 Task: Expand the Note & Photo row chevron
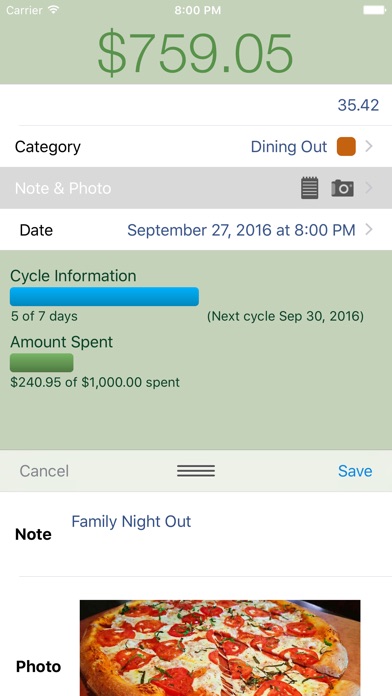click(368, 188)
